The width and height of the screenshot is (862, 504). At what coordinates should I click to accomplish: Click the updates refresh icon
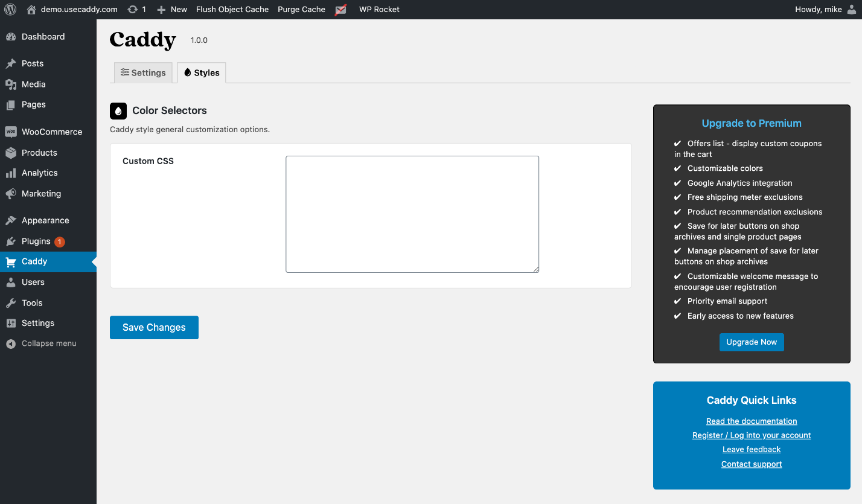pyautogui.click(x=133, y=9)
